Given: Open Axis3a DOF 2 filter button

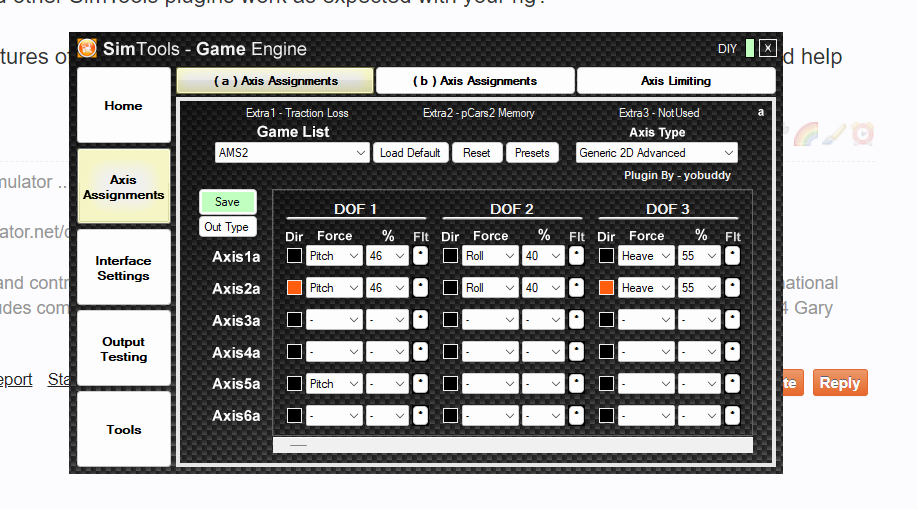Looking at the screenshot, I should 576,320.
